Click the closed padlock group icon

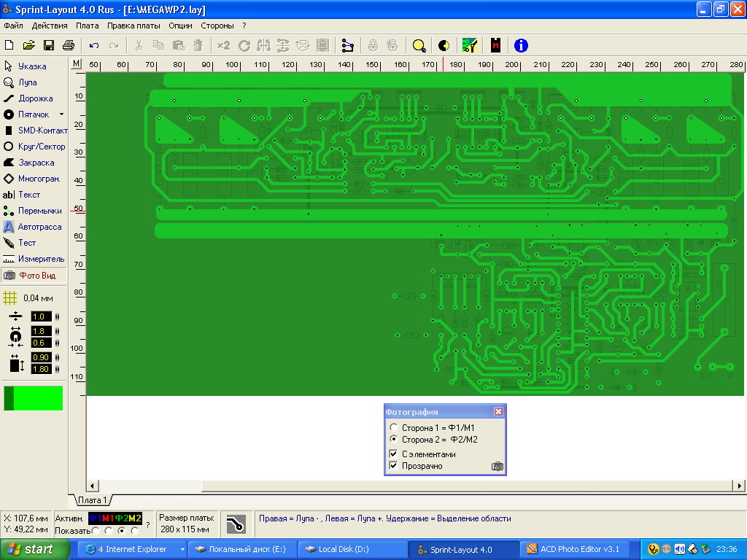click(373, 46)
